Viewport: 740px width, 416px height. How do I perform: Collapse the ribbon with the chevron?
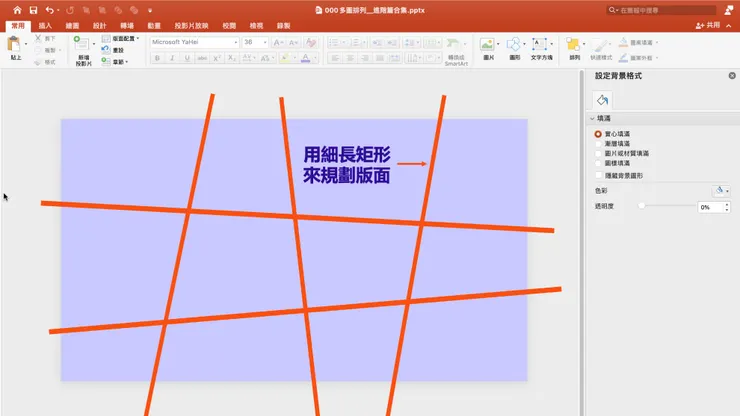tap(729, 26)
